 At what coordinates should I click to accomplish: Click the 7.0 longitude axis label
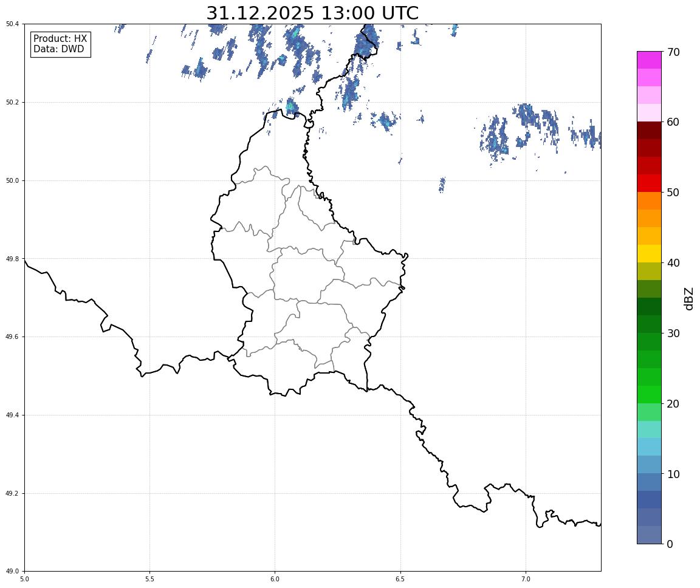pos(526,579)
